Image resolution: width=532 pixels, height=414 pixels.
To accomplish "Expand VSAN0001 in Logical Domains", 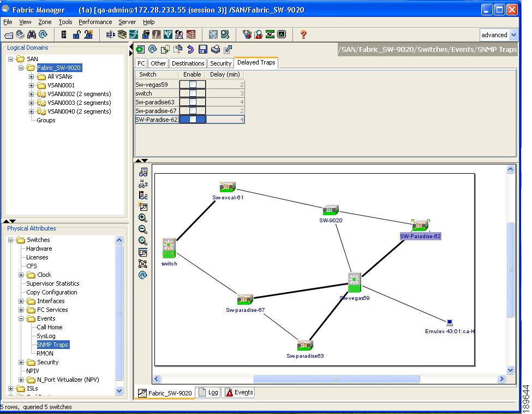I will pos(31,85).
